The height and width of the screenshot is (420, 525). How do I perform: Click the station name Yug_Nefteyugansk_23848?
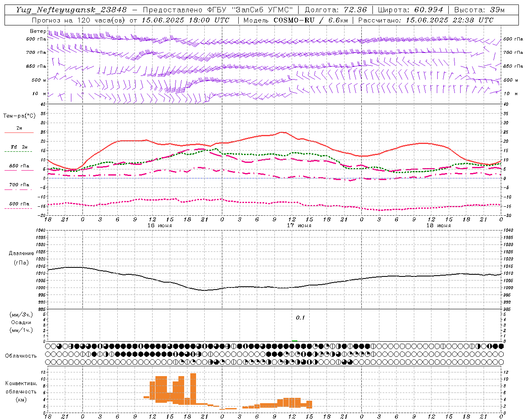coord(71,10)
